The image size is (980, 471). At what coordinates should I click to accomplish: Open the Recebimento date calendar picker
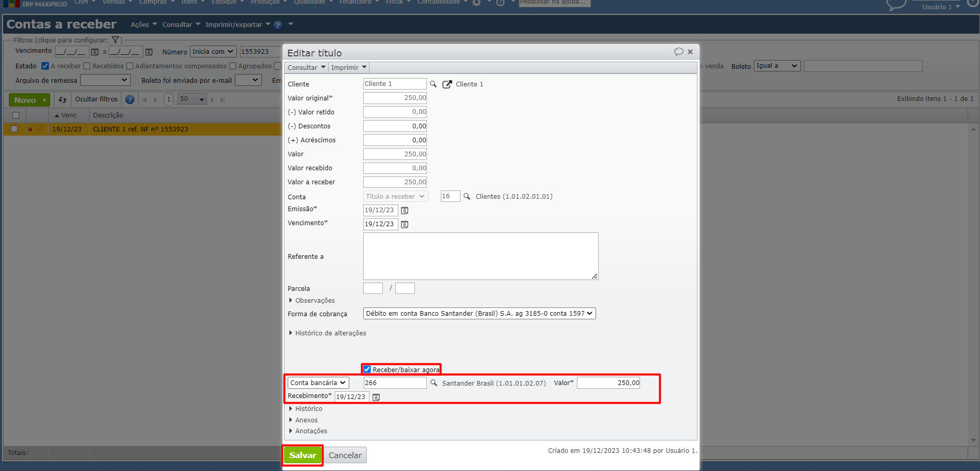[376, 398]
